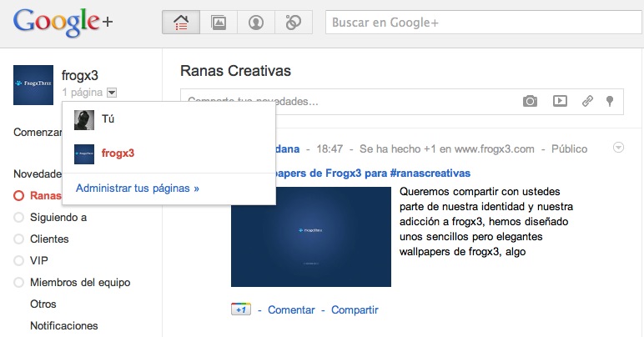The image size is (644, 337).
Task: Click the Buscar en Google+ search field
Action: [x=480, y=23]
